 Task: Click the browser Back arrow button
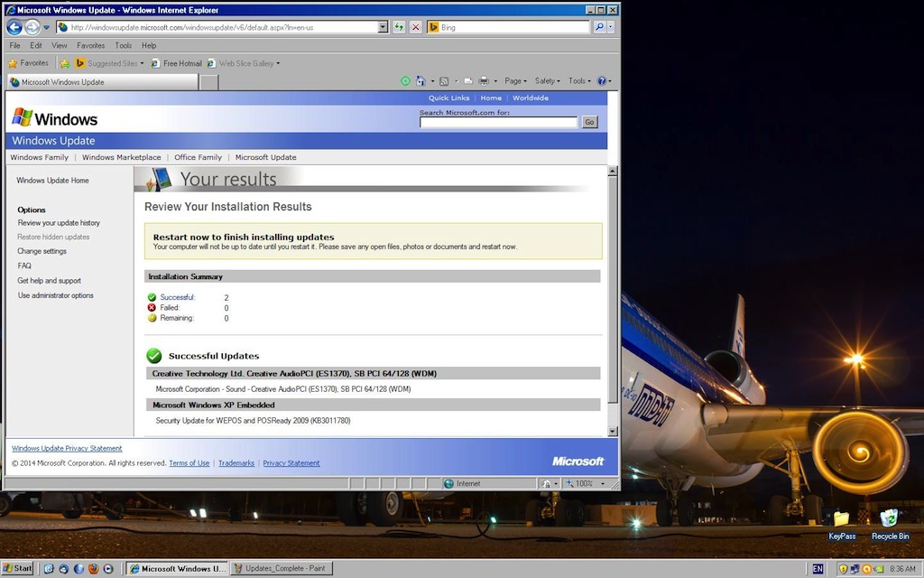[x=14, y=27]
